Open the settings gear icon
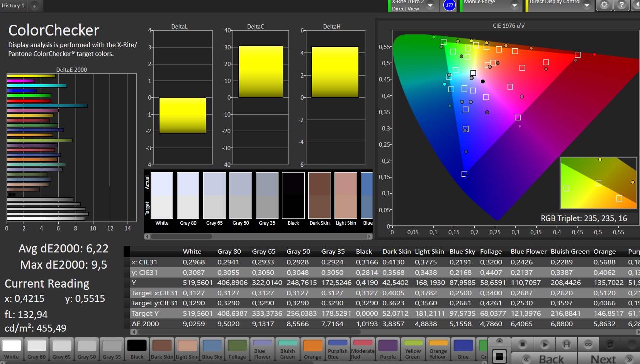The width and height of the screenshot is (640, 364). 604,5
